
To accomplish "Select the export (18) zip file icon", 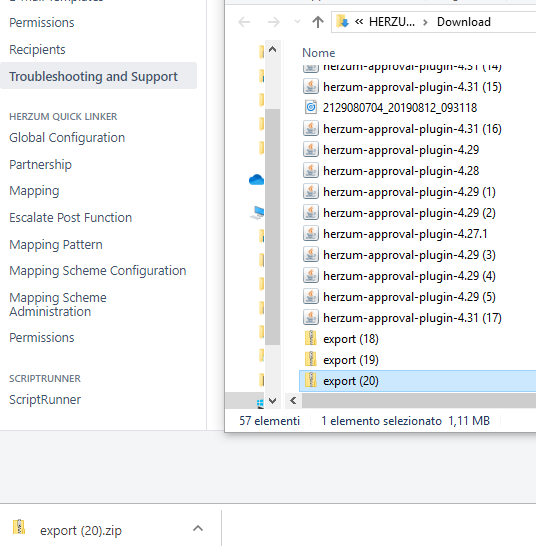I will 311,339.
